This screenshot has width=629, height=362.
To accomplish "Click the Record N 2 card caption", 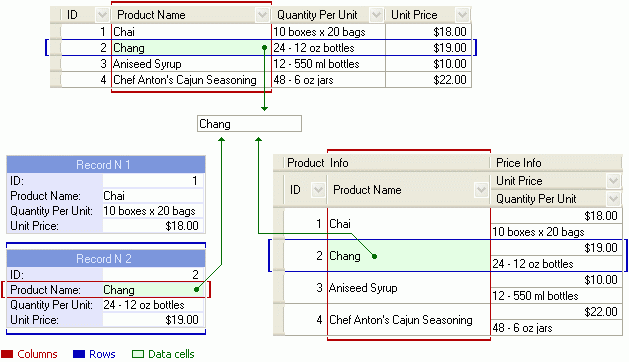I will [x=106, y=258].
